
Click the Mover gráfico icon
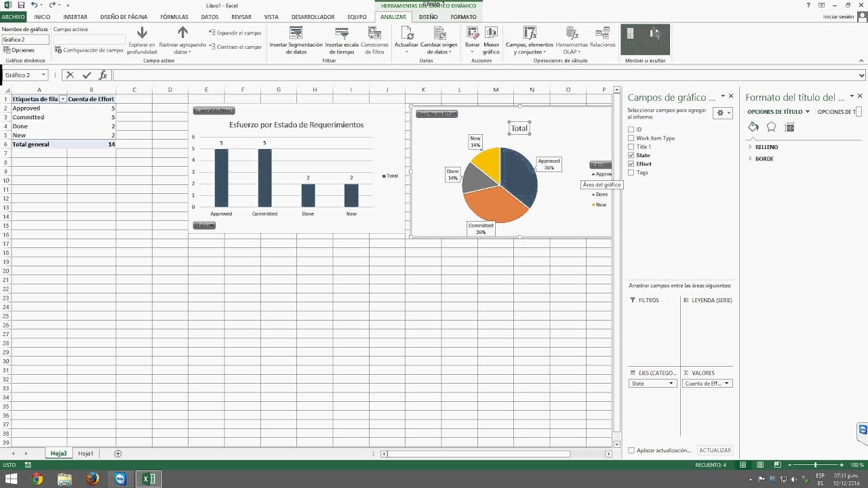point(491,33)
